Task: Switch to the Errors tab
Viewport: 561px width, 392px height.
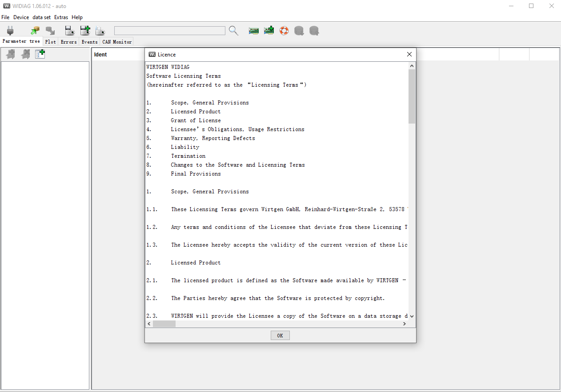Action: coord(68,42)
